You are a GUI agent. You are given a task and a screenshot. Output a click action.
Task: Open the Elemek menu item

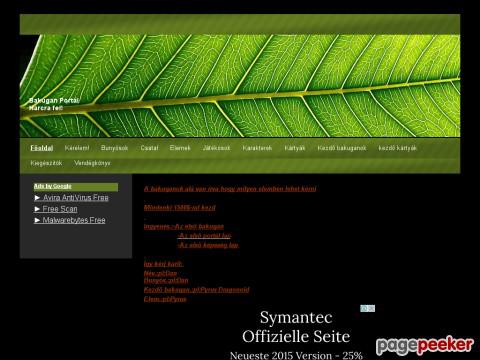(180, 148)
